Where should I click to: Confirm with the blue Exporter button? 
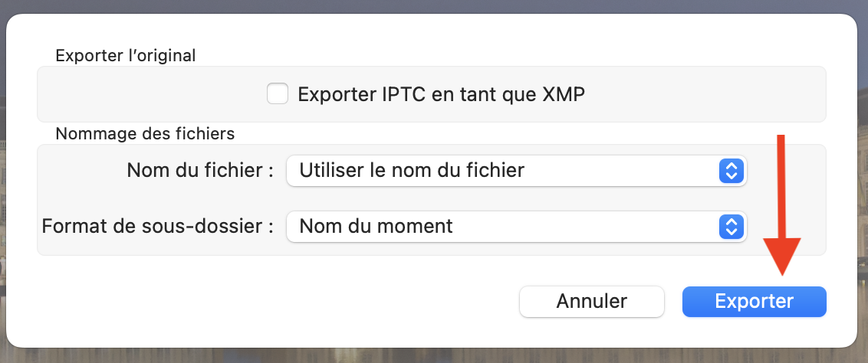tap(754, 302)
